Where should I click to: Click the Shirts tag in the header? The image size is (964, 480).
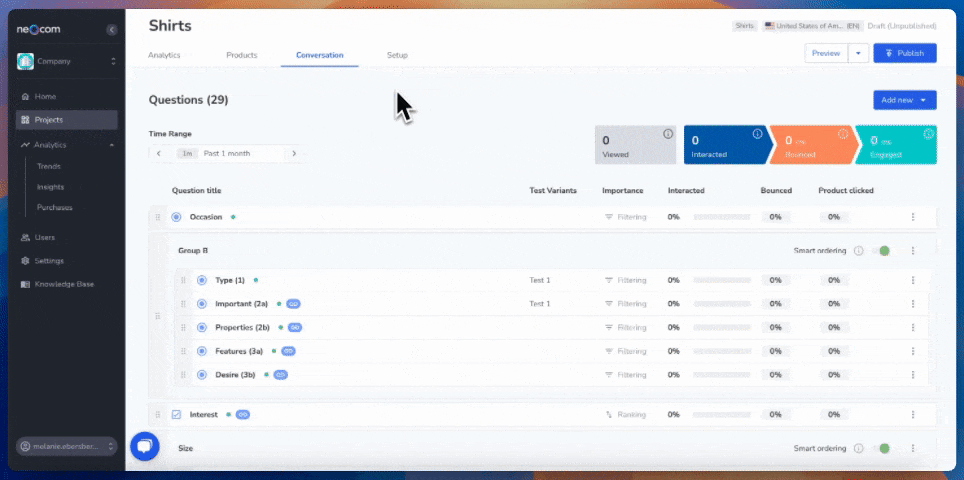point(745,26)
